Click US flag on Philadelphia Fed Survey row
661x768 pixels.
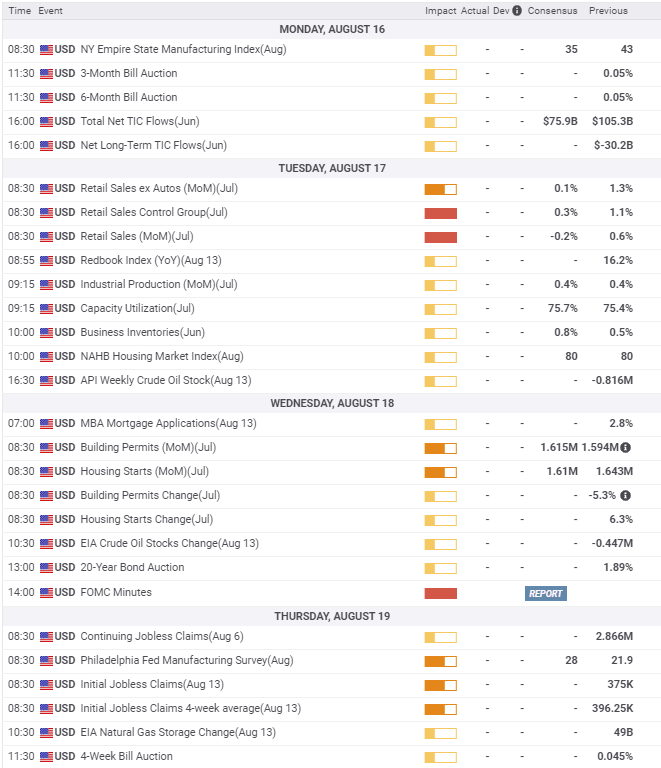click(47, 660)
